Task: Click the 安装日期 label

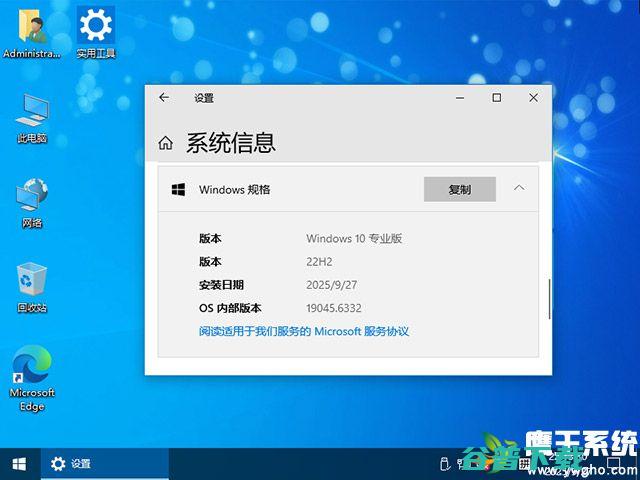Action: coord(221,285)
